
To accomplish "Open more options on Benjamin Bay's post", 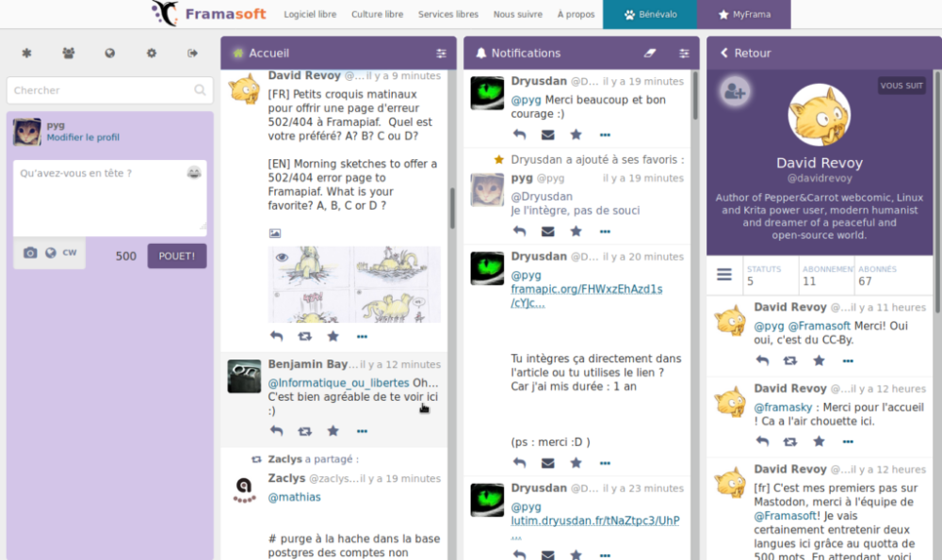I will (x=362, y=431).
